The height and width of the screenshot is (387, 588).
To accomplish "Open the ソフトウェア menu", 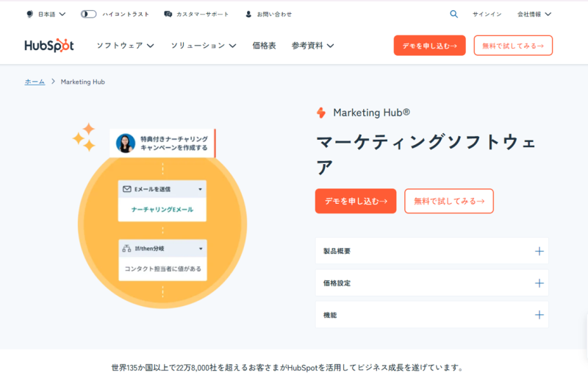I will pyautogui.click(x=125, y=46).
